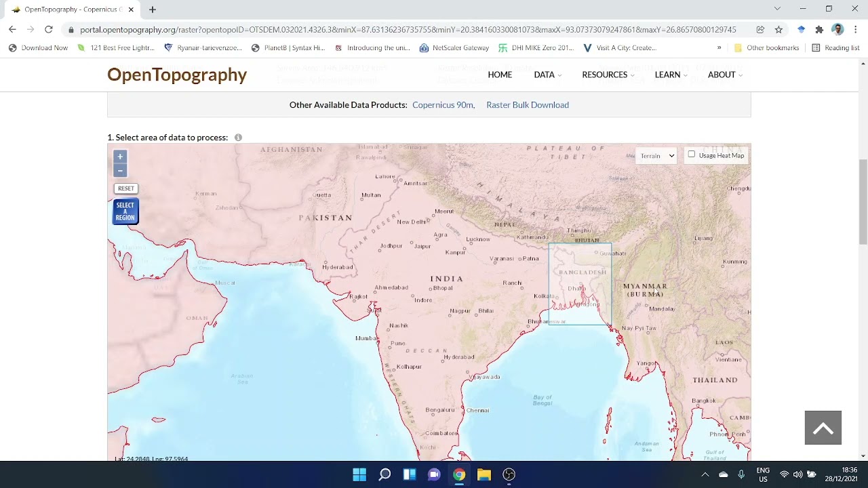Open the Terrain basemap dropdown
This screenshot has width=868, height=488.
(x=656, y=156)
